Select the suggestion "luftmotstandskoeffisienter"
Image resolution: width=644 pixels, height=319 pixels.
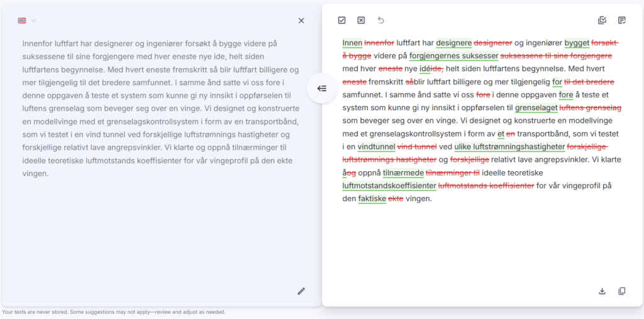coord(389,186)
